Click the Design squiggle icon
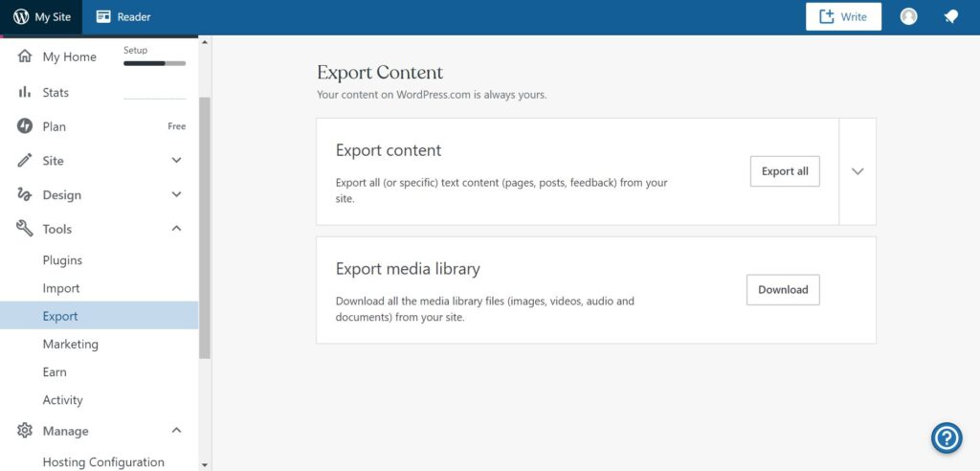This screenshot has height=471, width=980. coord(24,194)
